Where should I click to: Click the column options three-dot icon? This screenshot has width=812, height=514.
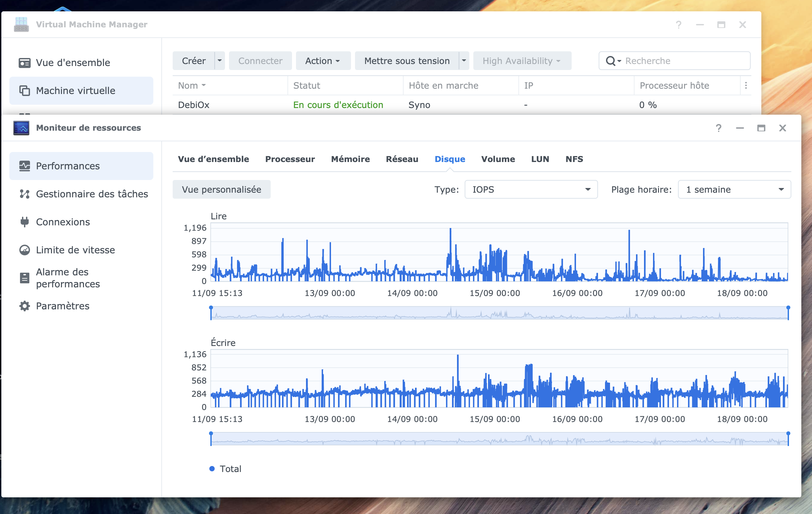coord(746,86)
